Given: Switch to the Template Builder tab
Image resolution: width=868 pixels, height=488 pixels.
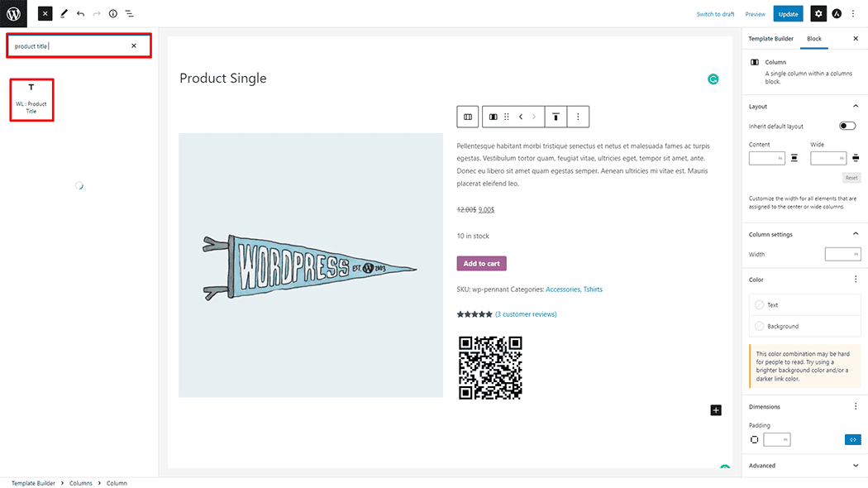Looking at the screenshot, I should pos(770,39).
